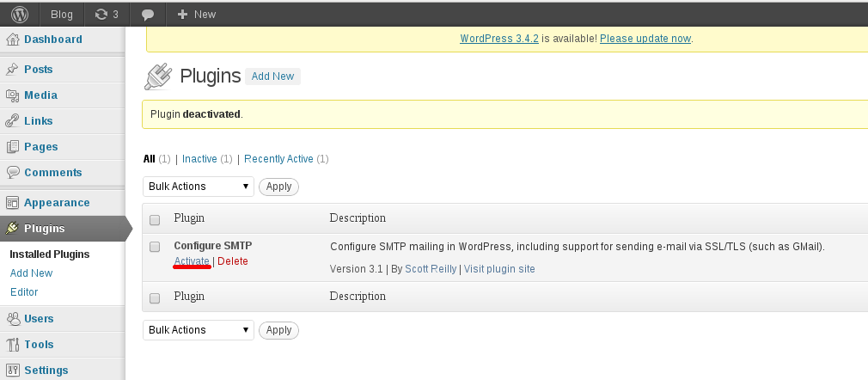This screenshot has height=380, width=868.
Task: Click the Plugins plug icon in sidebar
Action: 12,228
